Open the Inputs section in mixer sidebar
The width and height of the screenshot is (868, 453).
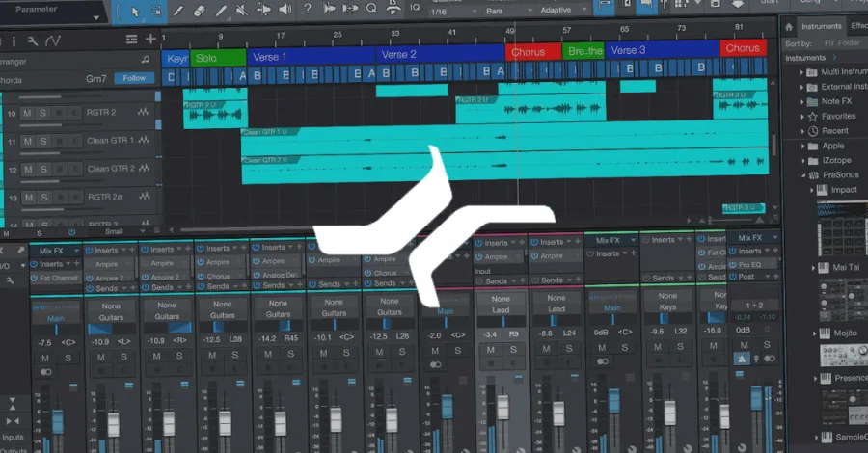[13, 437]
